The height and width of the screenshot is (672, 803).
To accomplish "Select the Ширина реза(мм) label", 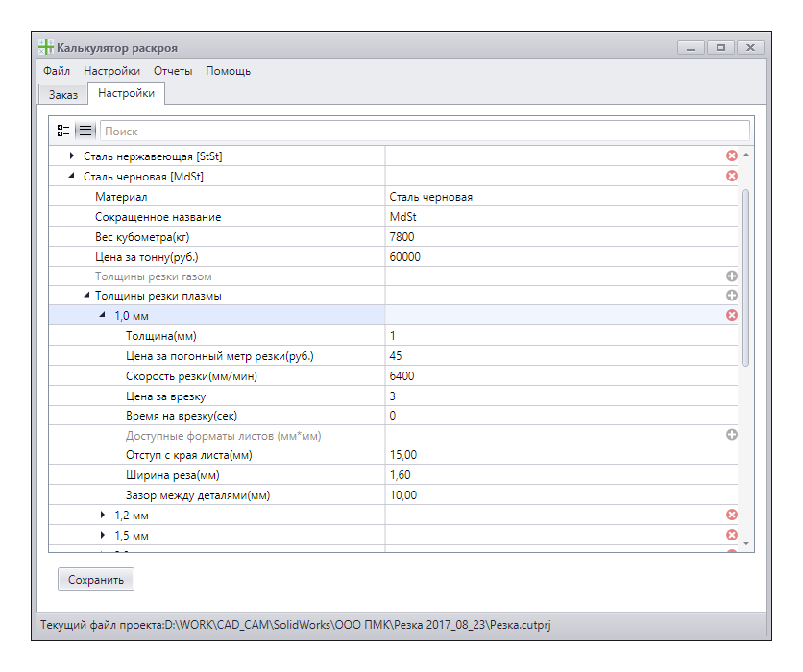I will pos(173,475).
